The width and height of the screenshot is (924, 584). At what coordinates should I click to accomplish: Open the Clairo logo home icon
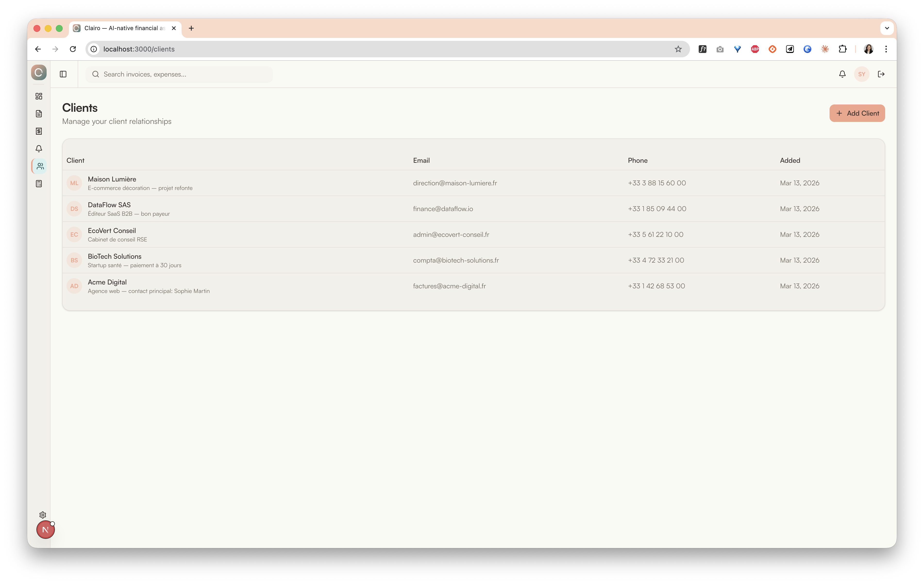pos(39,73)
